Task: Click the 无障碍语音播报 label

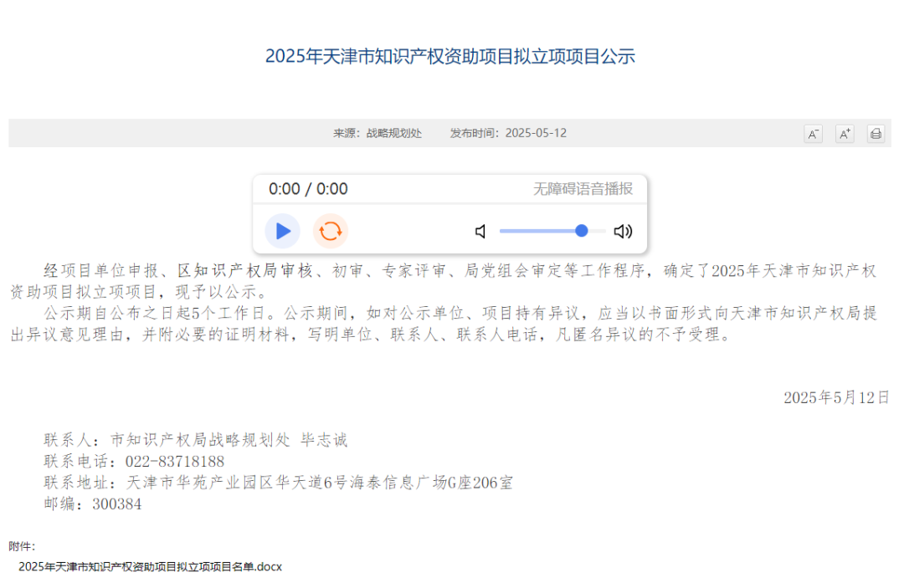Action: (583, 189)
